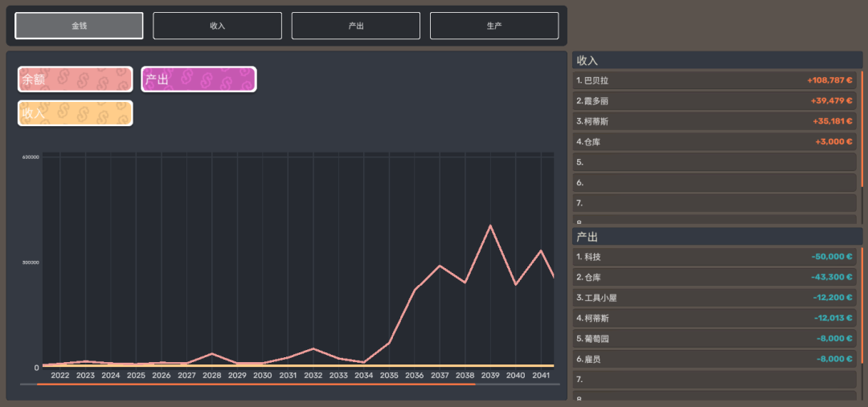Select the 产出 tab in top bar
Viewport: 868px width, 407px height.
pyautogui.click(x=356, y=26)
